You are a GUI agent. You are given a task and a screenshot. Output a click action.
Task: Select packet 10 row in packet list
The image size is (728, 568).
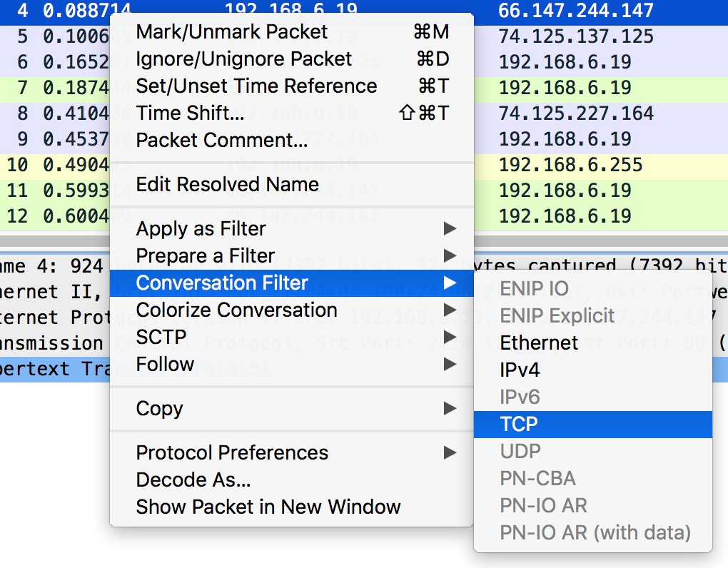pyautogui.click(x=571, y=165)
